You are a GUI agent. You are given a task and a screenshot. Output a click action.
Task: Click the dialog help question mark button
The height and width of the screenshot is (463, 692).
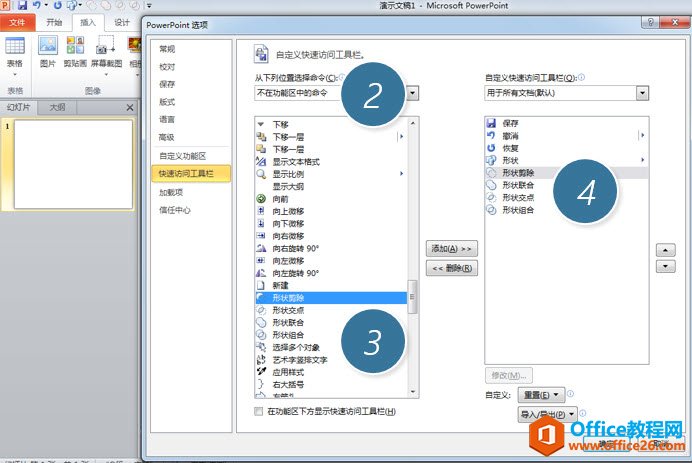pos(650,22)
